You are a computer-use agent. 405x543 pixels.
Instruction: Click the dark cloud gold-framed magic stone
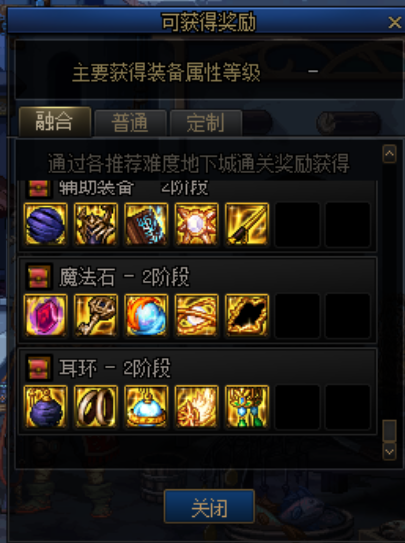tap(247, 315)
